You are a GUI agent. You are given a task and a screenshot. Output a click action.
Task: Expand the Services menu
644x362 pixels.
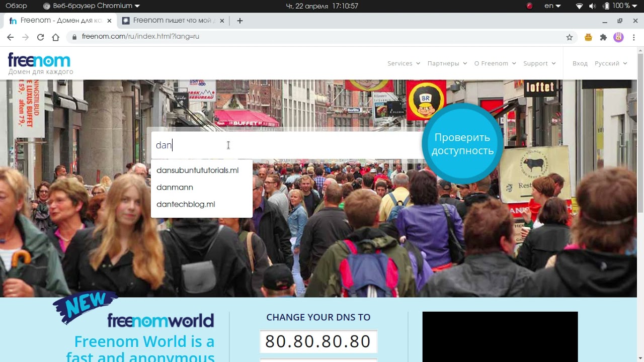(x=404, y=63)
